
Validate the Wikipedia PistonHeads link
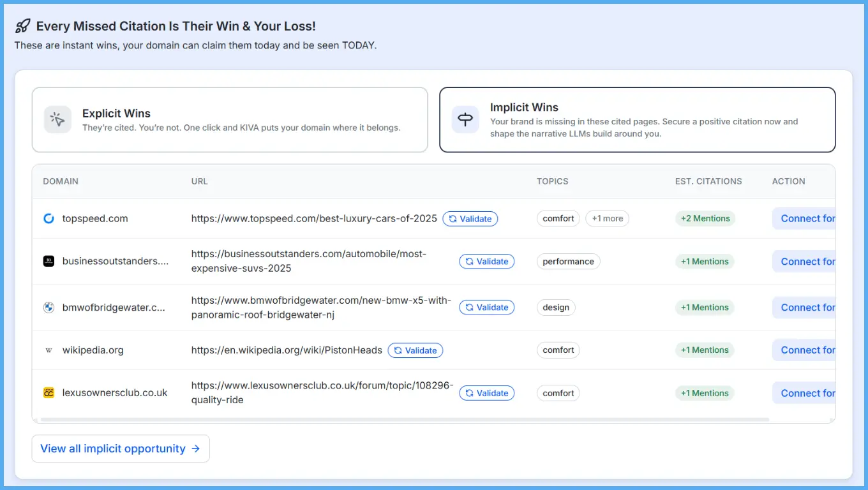click(415, 350)
